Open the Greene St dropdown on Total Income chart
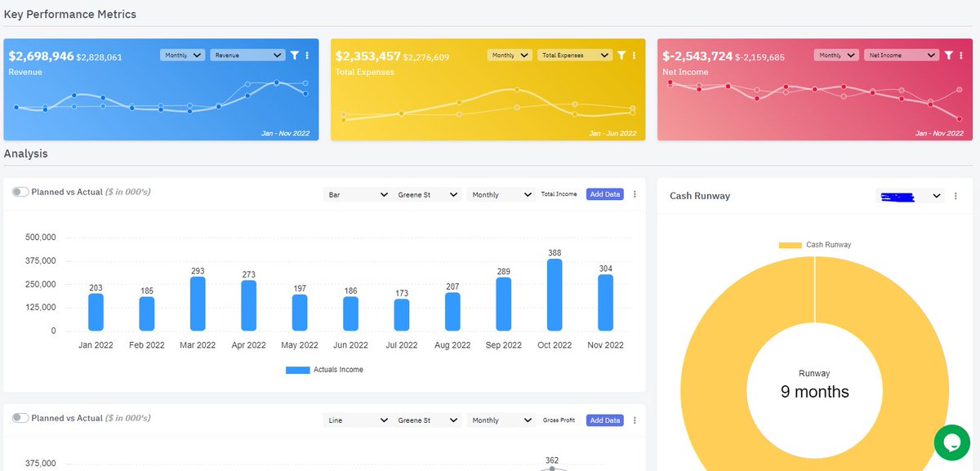Viewport: 980px width, 471px height. click(x=427, y=194)
